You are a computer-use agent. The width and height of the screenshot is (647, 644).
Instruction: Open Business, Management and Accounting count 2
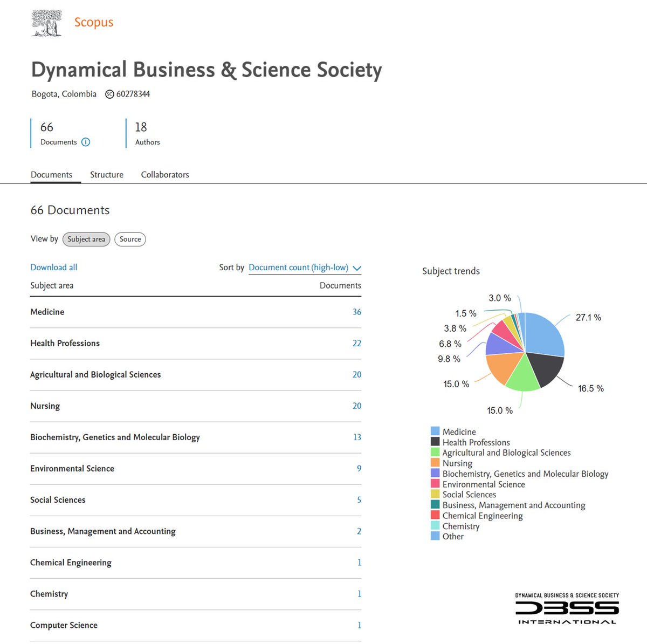359,531
